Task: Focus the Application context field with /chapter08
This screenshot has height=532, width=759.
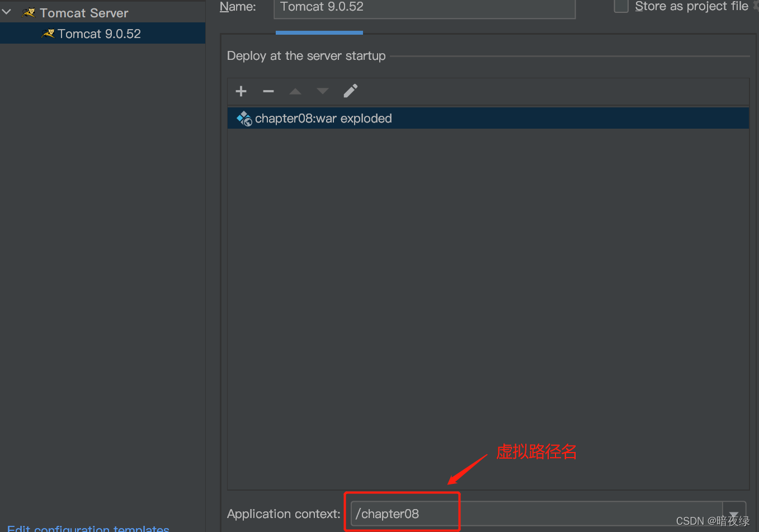Action: click(537, 514)
